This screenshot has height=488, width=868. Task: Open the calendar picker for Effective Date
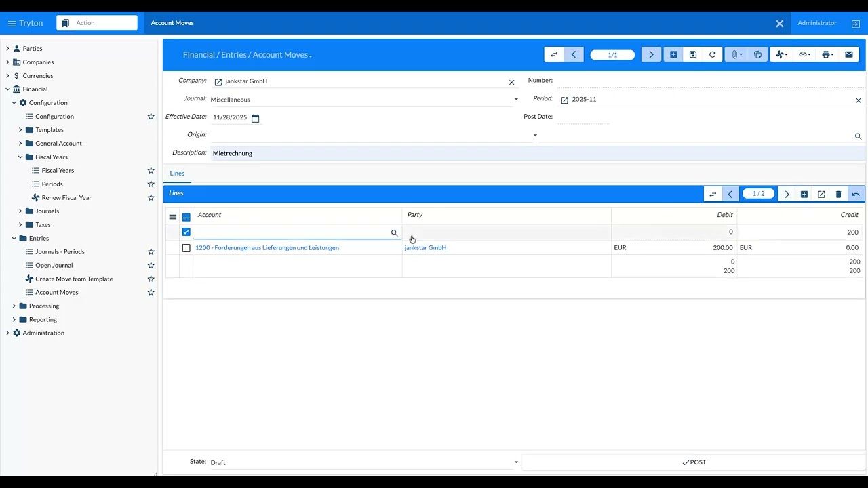coord(256,119)
